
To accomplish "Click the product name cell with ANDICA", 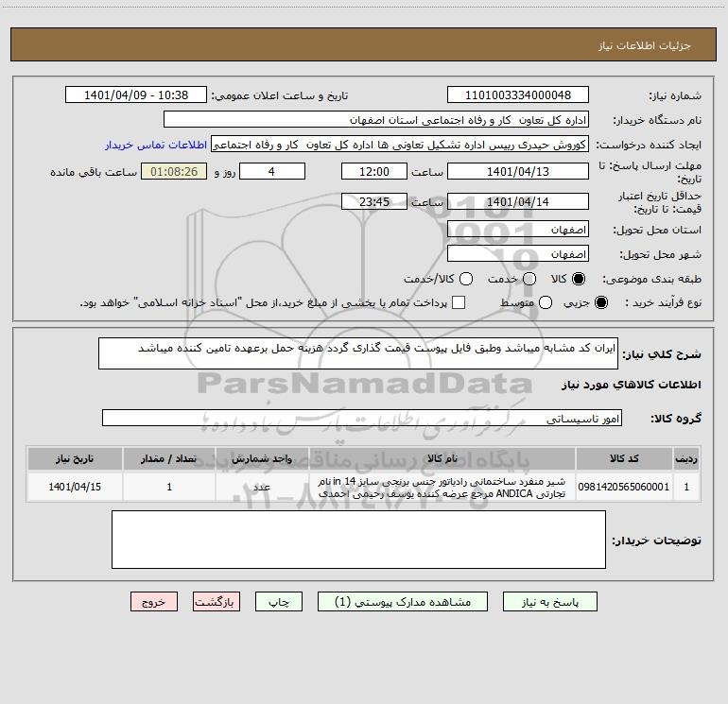I will [x=442, y=487].
